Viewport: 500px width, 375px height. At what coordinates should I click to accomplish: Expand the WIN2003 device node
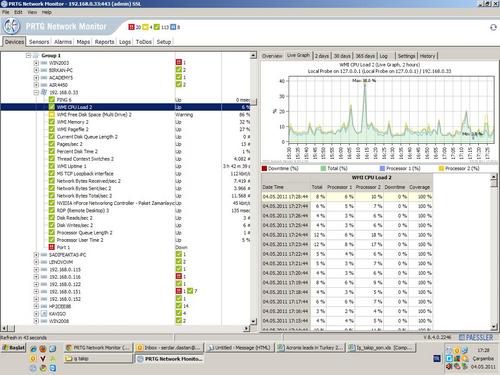click(36, 63)
